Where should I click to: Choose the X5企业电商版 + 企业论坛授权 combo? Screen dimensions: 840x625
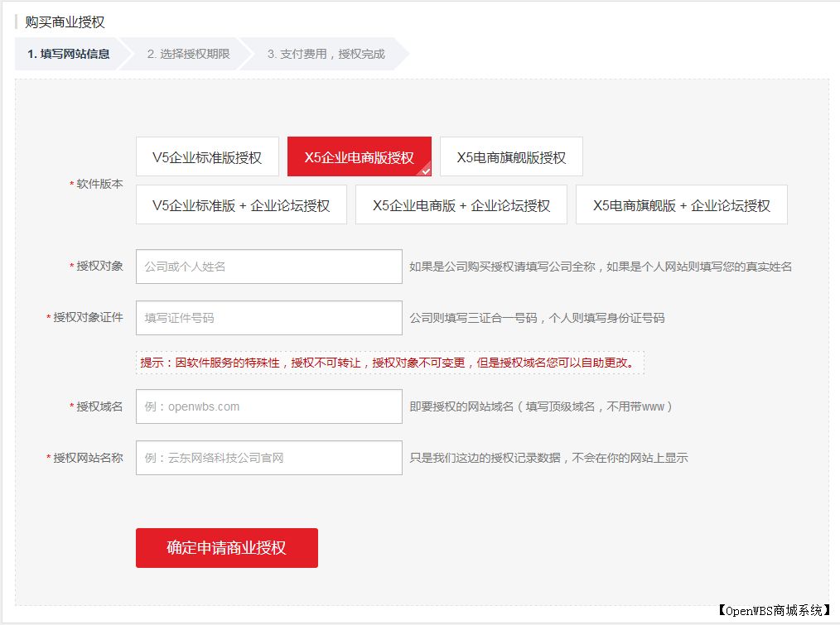[461, 204]
